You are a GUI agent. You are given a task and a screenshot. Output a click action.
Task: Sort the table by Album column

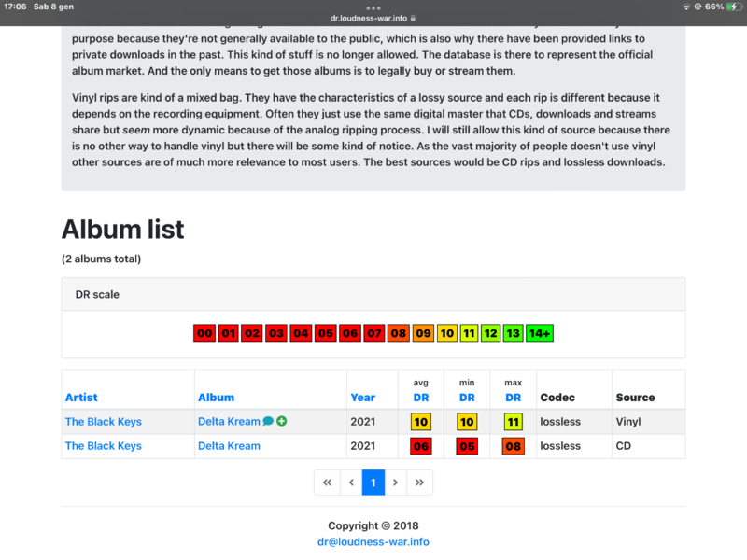(216, 397)
